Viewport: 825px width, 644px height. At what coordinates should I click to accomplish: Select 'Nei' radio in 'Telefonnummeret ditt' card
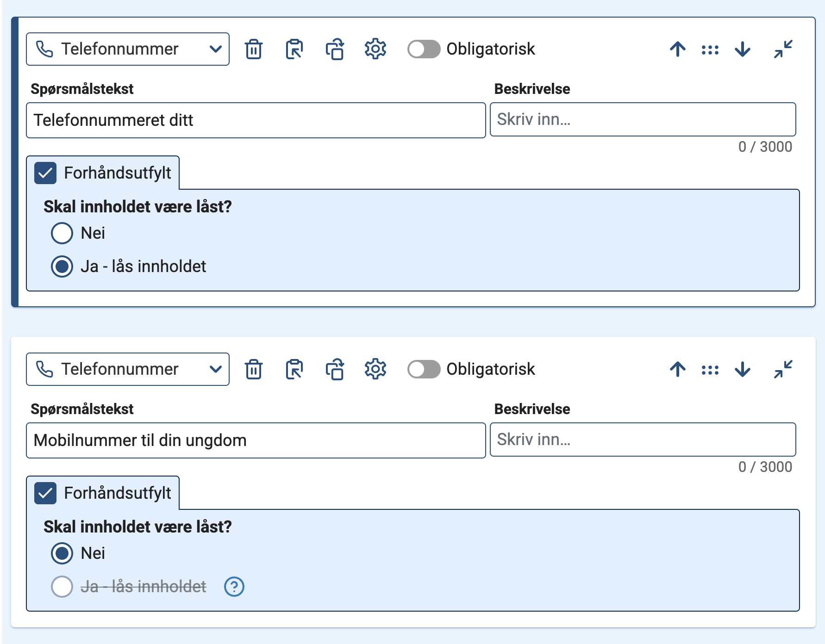pos(62,233)
